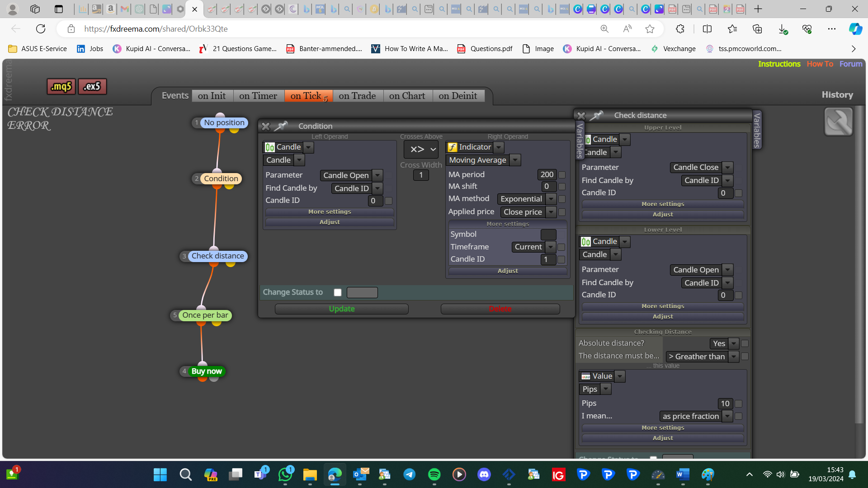
Task: Activate the Read aloud icon in address bar
Action: click(x=627, y=29)
